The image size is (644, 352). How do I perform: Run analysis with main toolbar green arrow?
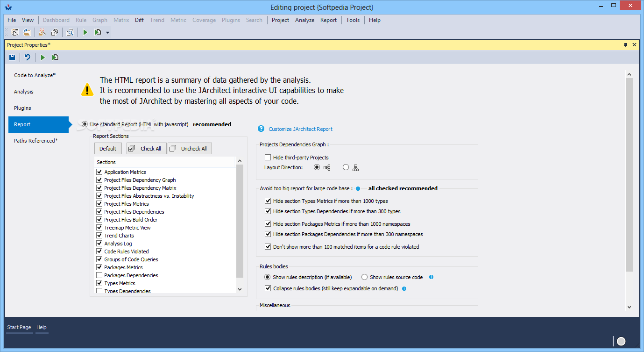85,32
